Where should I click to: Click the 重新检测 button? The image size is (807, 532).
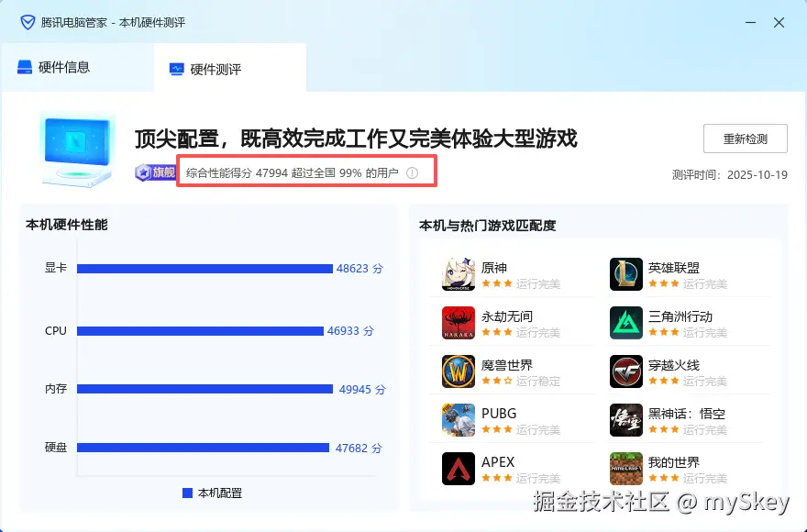click(746, 139)
